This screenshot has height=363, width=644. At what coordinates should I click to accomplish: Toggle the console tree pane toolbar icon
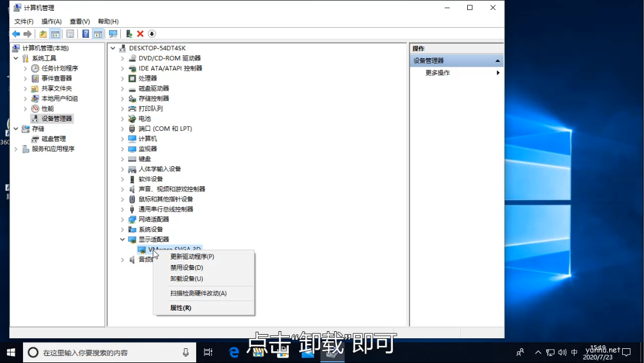[x=55, y=34]
